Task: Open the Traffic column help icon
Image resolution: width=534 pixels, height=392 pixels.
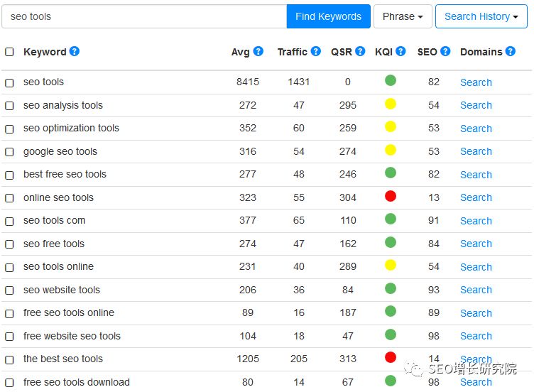Action: tap(316, 51)
